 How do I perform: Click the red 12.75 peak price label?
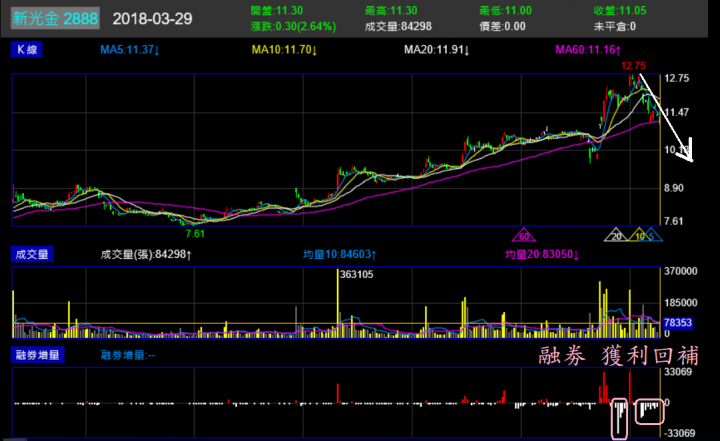(633, 66)
